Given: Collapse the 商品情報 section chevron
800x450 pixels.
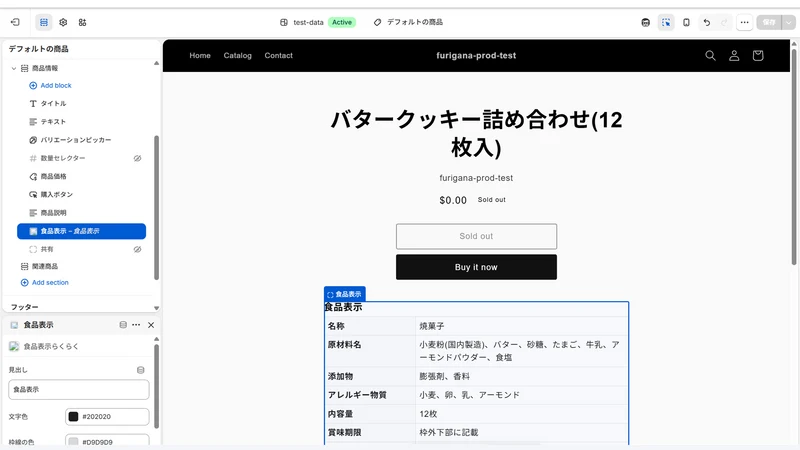Looking at the screenshot, I should [14, 68].
